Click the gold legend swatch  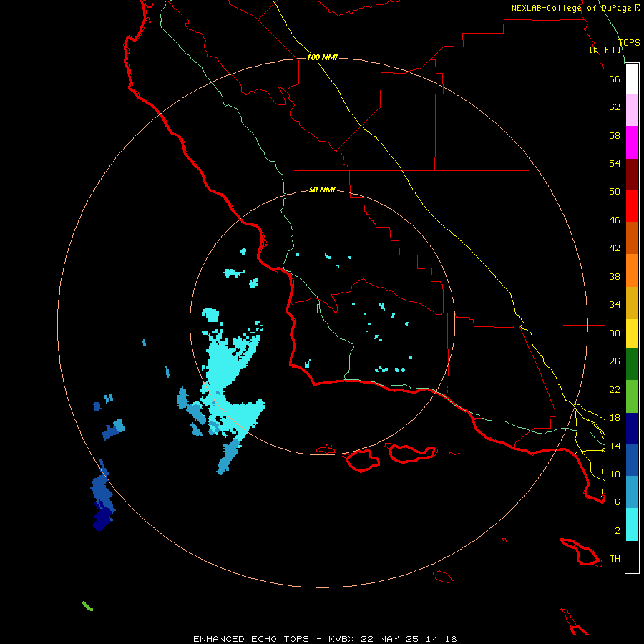pos(632,303)
